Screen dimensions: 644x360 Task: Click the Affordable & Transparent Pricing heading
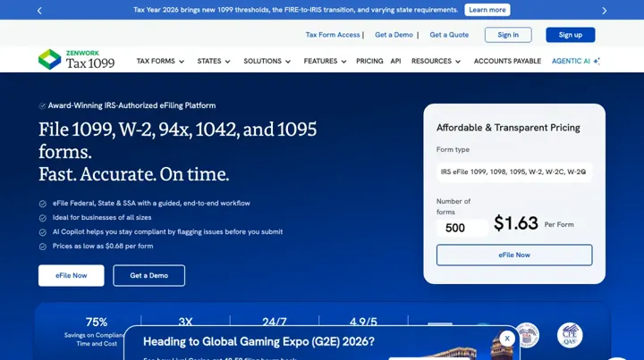point(508,128)
